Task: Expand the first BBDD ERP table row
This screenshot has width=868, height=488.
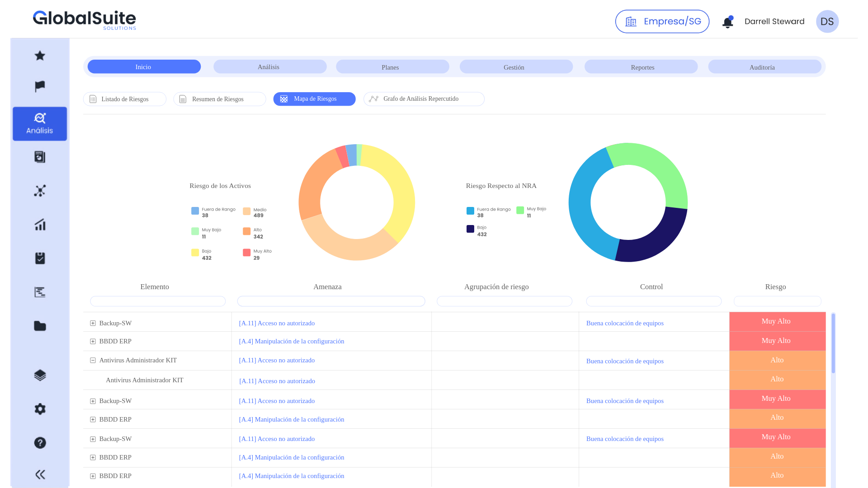Action: pyautogui.click(x=93, y=341)
